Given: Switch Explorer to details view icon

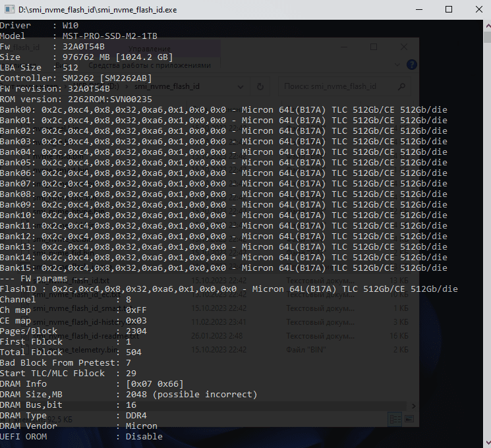Looking at the screenshot, I should [395, 419].
